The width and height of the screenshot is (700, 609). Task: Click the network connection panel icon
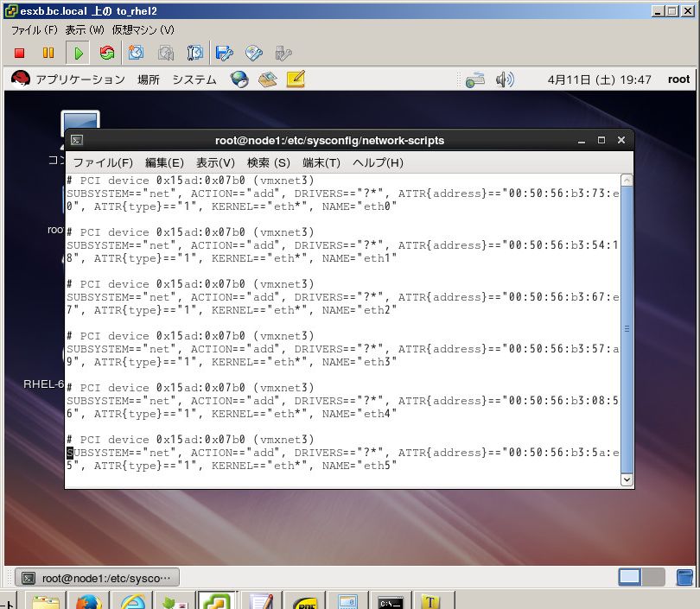tap(475, 79)
